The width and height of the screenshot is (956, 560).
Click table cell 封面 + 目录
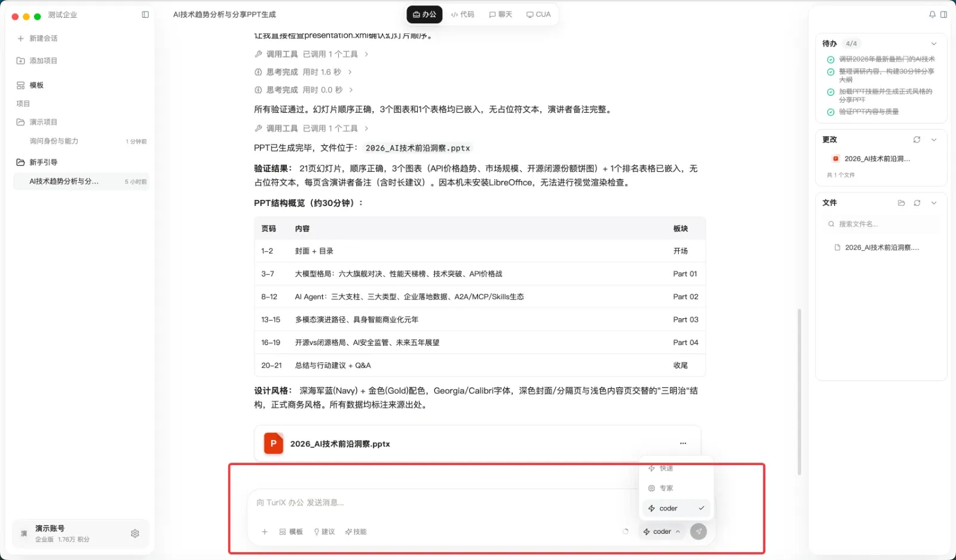coord(314,251)
